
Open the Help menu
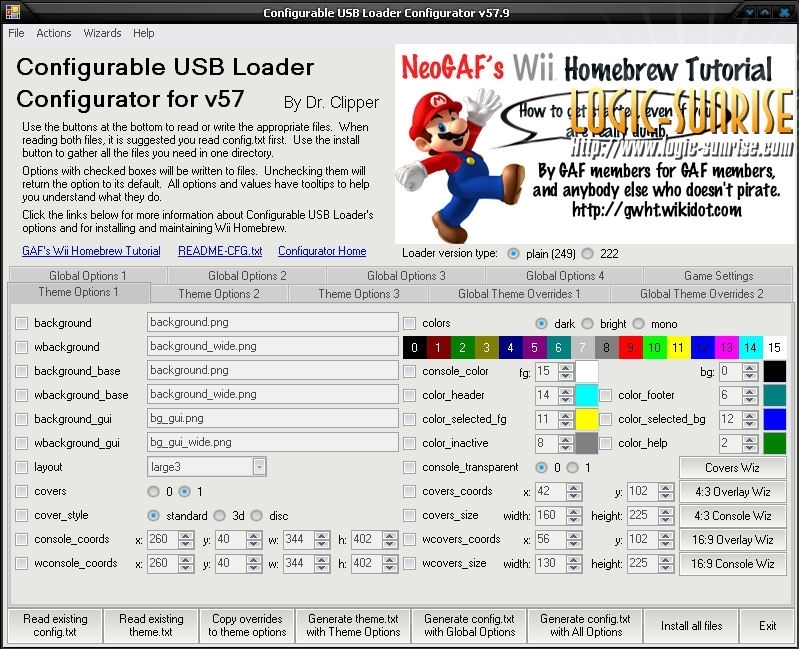point(144,33)
